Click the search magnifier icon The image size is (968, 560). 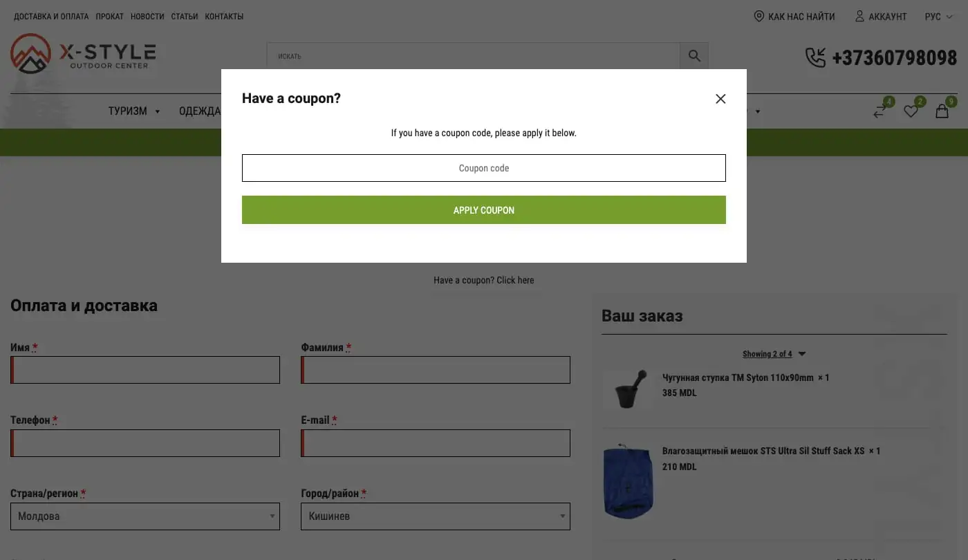(x=694, y=56)
